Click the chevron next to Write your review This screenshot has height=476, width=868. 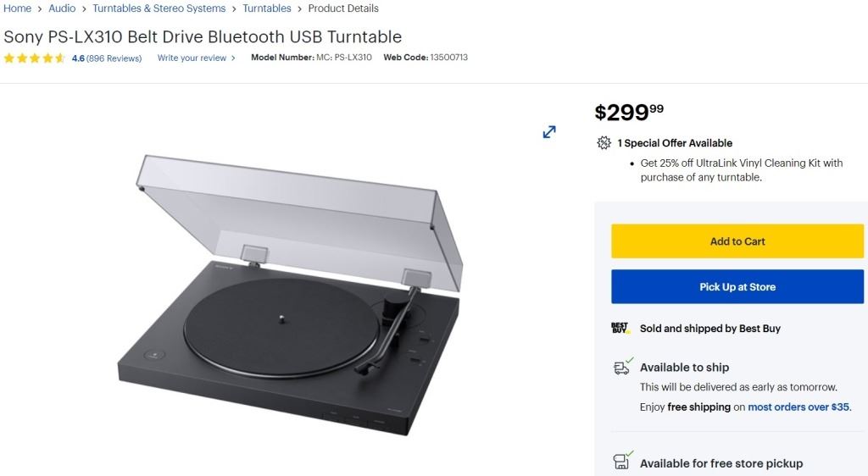pos(234,58)
